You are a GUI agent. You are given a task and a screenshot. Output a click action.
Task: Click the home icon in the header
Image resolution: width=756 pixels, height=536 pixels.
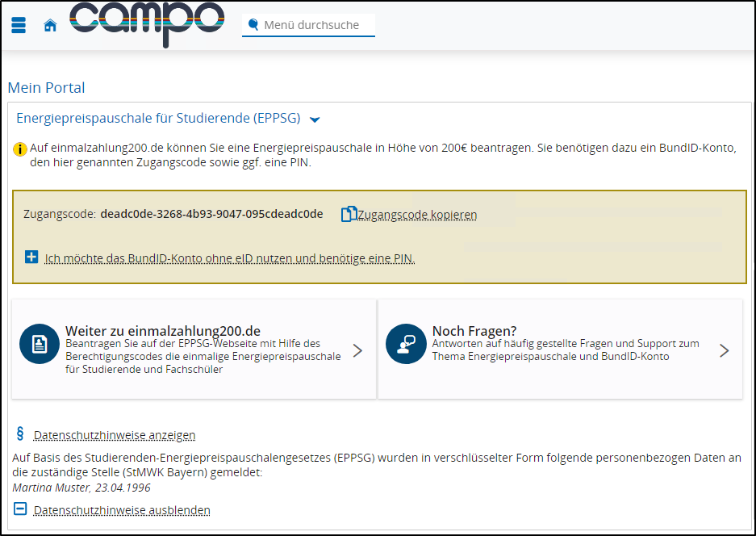[49, 25]
